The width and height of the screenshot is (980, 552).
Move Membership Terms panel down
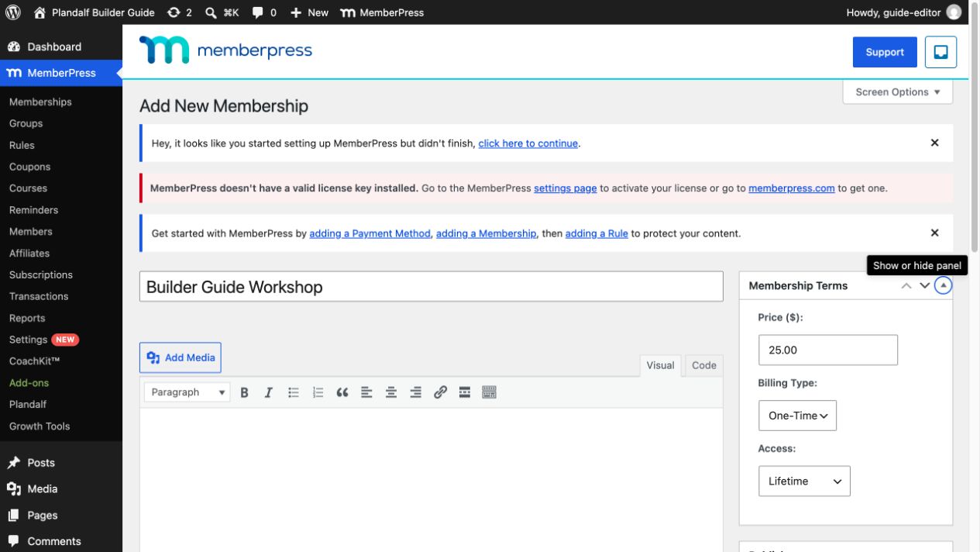coord(924,285)
